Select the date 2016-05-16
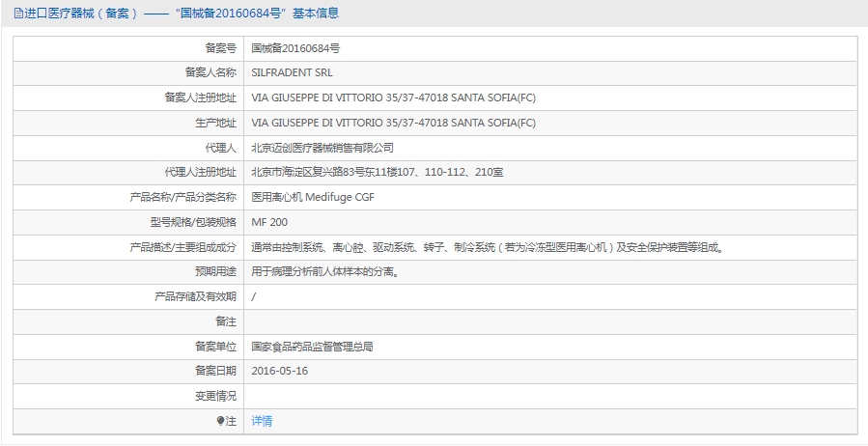 click(x=280, y=372)
